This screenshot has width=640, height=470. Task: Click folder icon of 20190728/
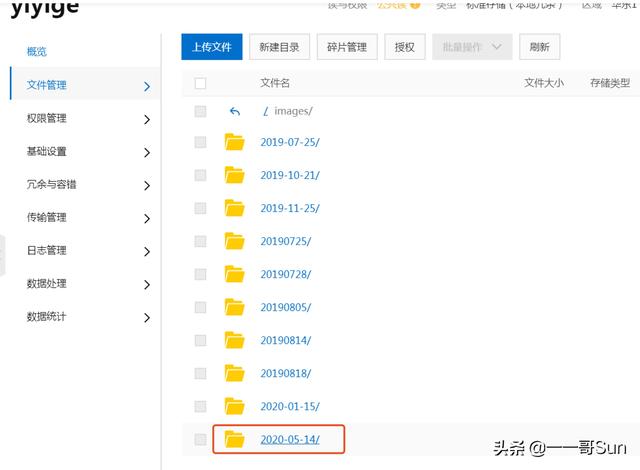coord(235,274)
